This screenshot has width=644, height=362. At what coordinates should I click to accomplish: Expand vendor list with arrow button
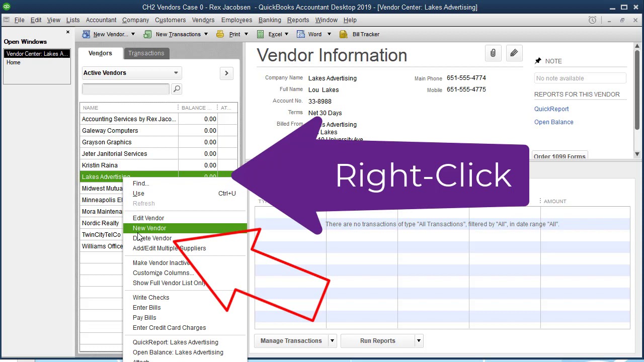point(226,73)
